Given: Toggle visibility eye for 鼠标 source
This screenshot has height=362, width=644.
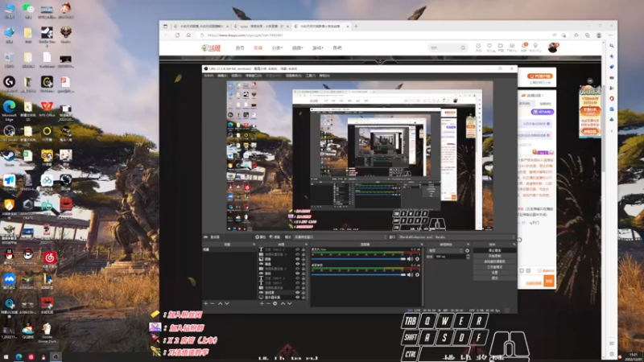Looking at the screenshot, I should coord(297,274).
